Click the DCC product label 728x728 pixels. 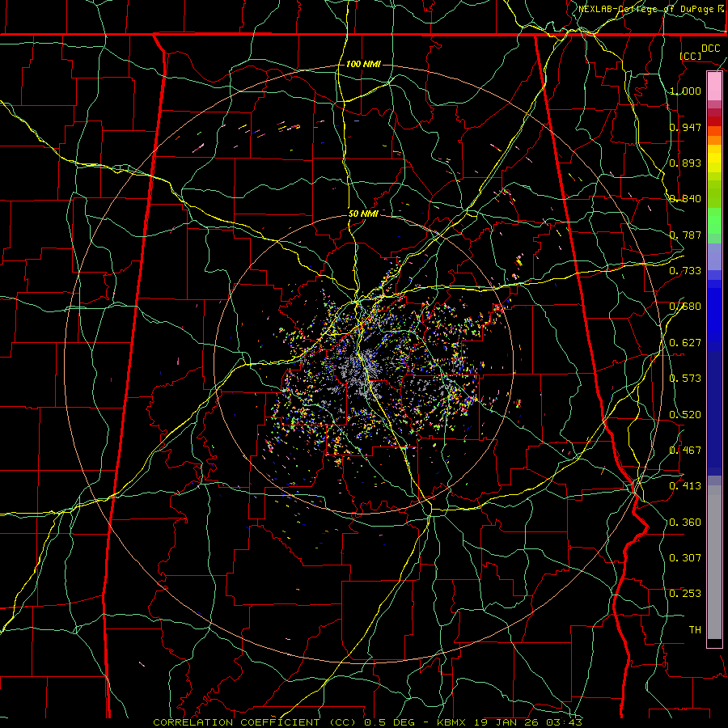710,49
